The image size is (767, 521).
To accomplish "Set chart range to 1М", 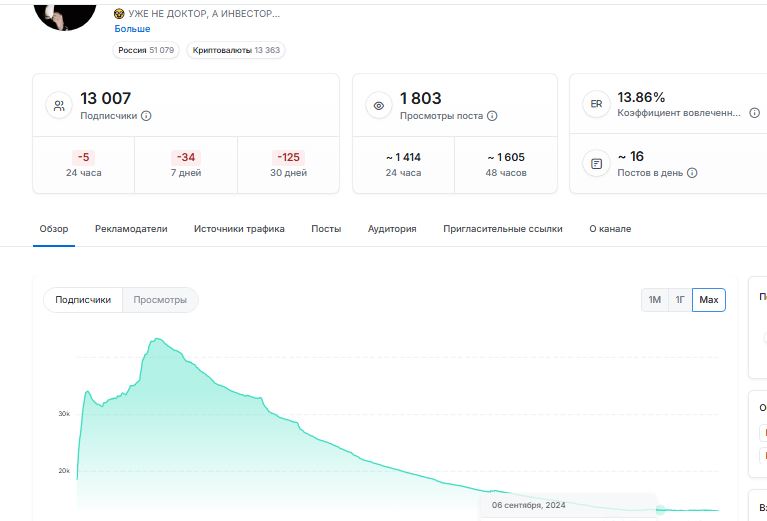I will [655, 300].
